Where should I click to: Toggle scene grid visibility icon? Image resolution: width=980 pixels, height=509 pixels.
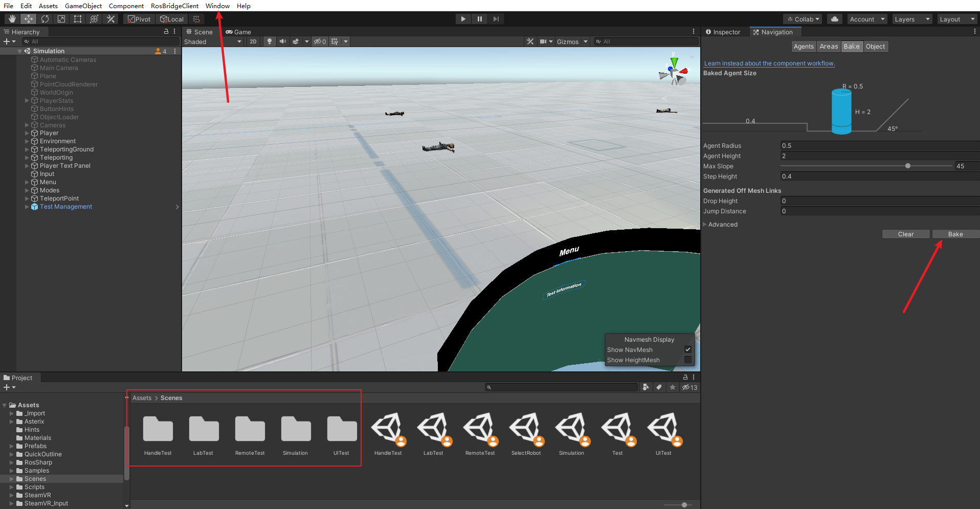tap(335, 41)
